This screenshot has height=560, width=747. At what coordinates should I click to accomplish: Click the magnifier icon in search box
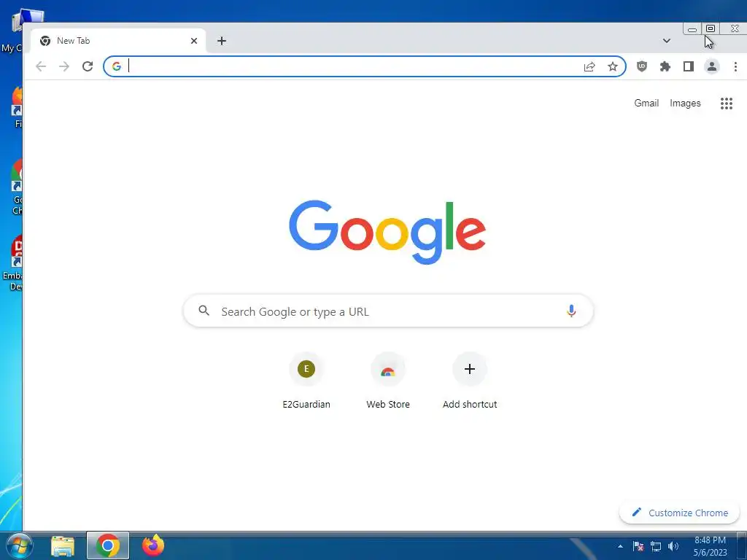204,311
